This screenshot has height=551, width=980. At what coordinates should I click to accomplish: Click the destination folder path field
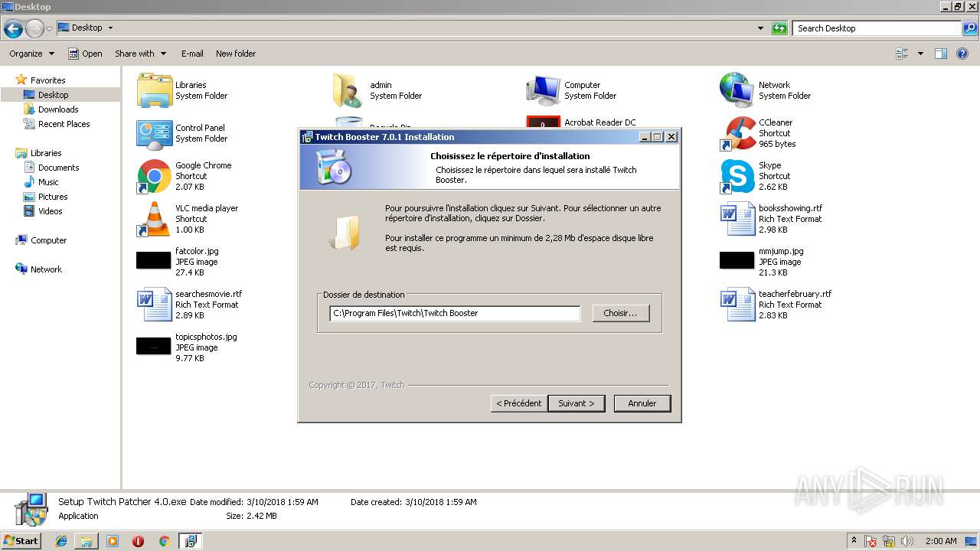coord(456,313)
